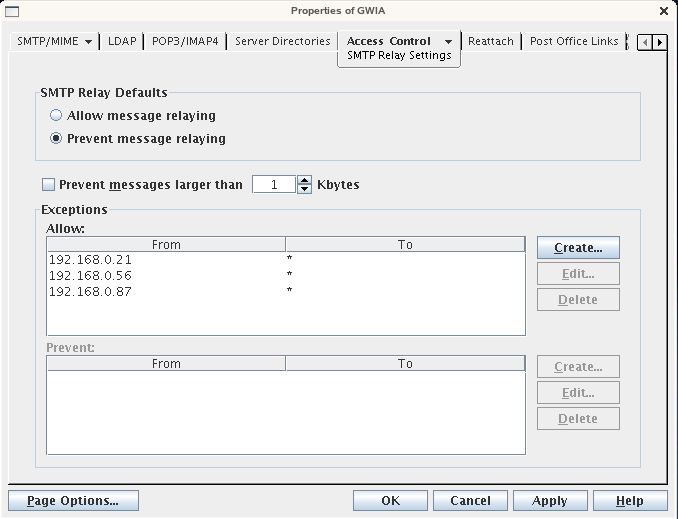Apply the relay settings
678x519 pixels.
point(550,501)
